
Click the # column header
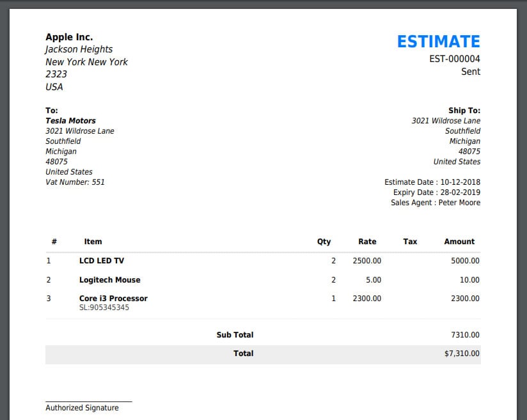coord(54,242)
